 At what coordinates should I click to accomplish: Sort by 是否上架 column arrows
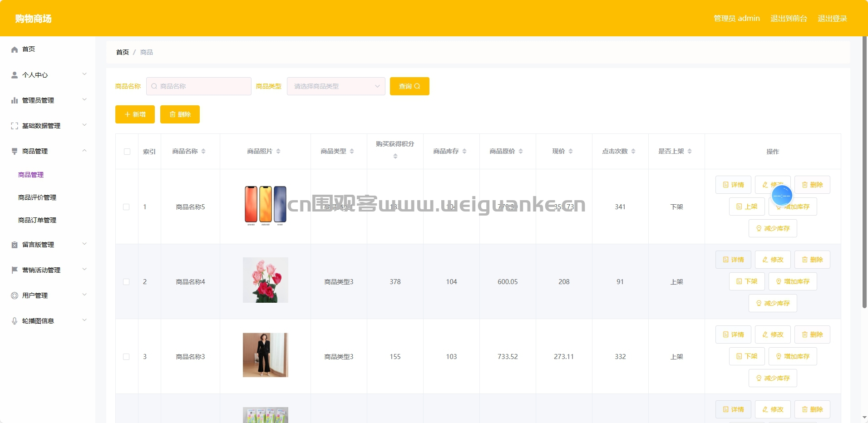pos(690,151)
